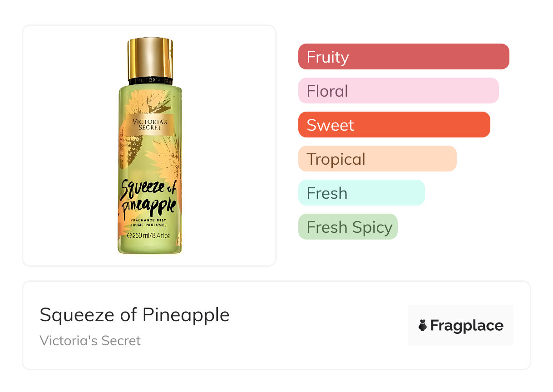Click the Fragplace logo icon

pos(423,325)
